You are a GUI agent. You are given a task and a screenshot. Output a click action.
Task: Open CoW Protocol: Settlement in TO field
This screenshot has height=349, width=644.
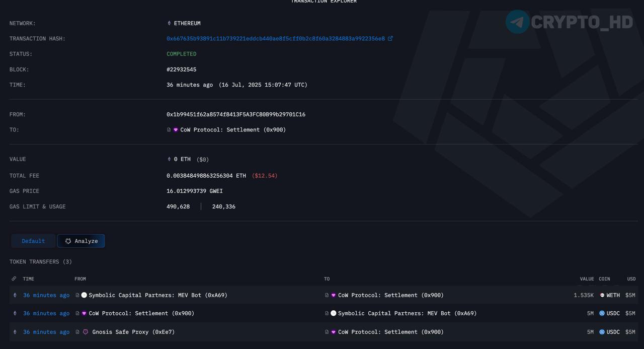[x=233, y=129]
